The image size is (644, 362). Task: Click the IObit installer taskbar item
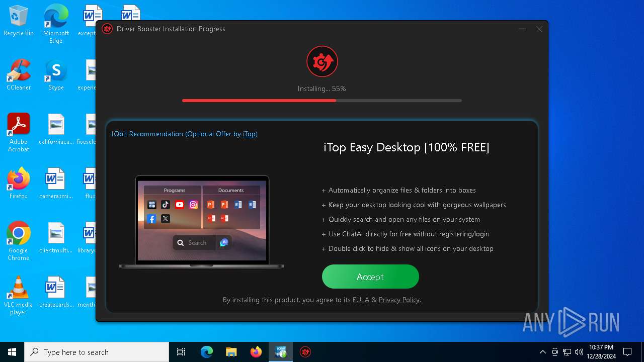pos(280,352)
